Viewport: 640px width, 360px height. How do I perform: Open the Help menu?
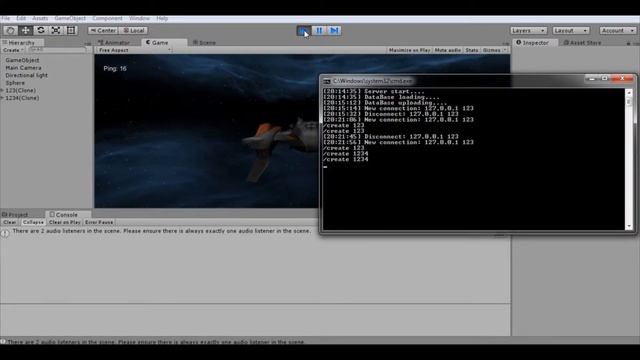pos(162,18)
